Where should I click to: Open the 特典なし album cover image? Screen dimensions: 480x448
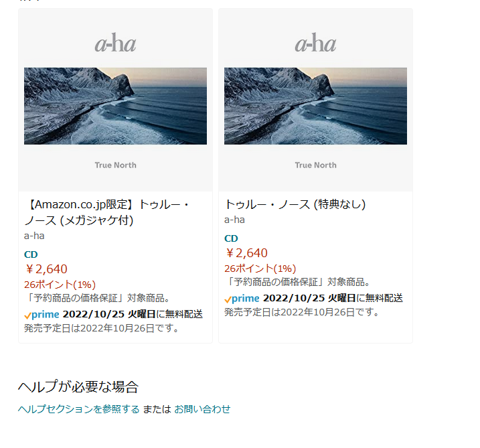(315, 100)
